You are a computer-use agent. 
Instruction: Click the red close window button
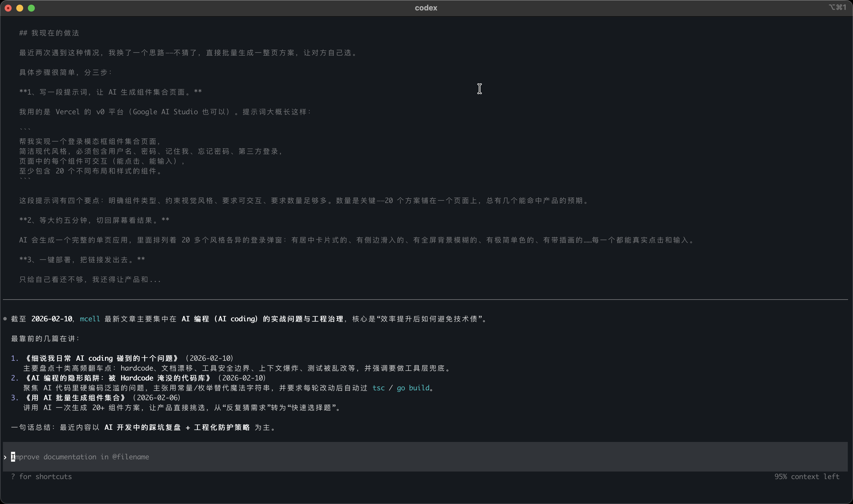pos(8,8)
